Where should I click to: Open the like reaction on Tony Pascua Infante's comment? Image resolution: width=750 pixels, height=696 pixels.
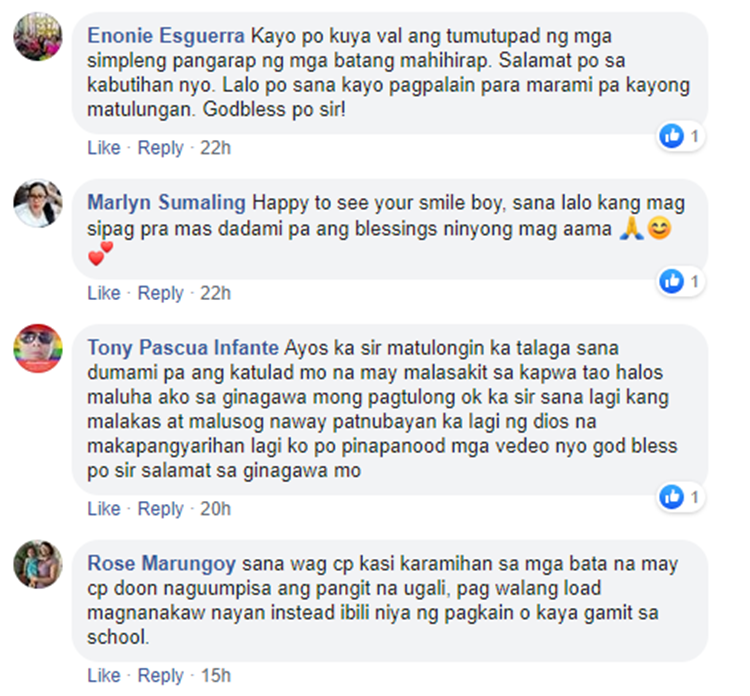pyautogui.click(x=680, y=497)
